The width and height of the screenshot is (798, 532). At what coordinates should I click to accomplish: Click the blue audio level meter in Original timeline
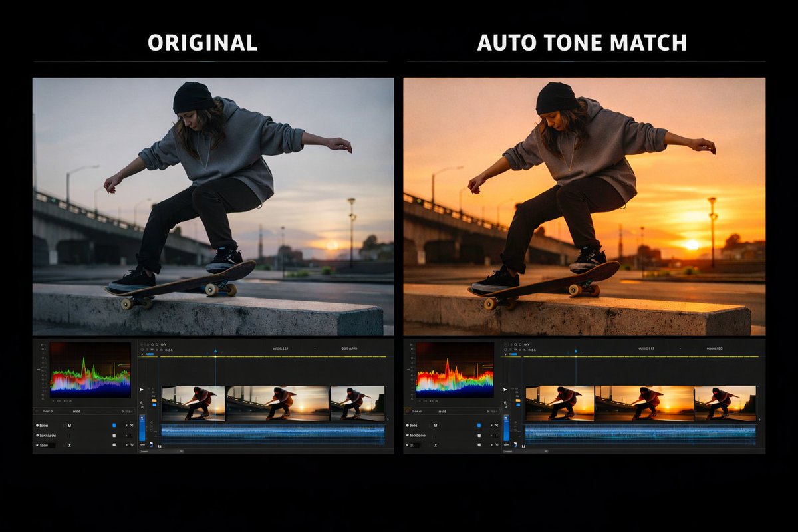pos(142,428)
